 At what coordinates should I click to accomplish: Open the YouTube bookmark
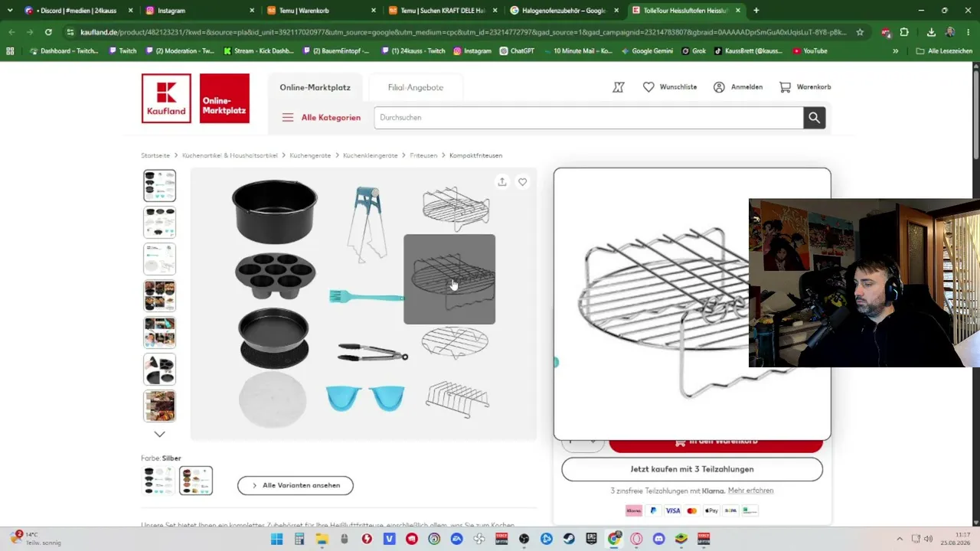tap(810, 51)
